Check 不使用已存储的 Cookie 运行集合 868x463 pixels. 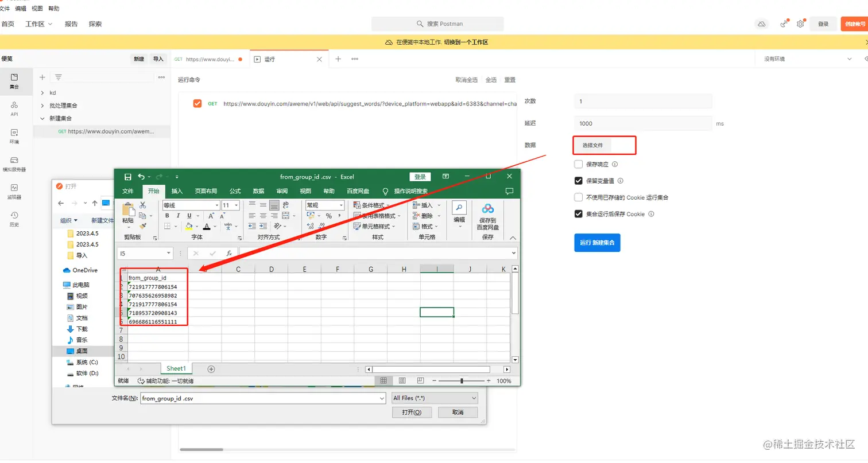click(579, 197)
